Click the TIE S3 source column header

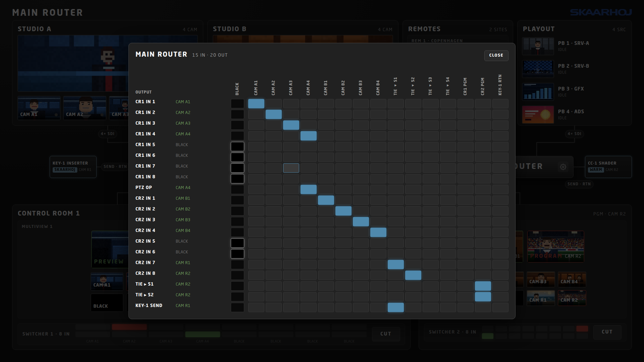pos(430,86)
